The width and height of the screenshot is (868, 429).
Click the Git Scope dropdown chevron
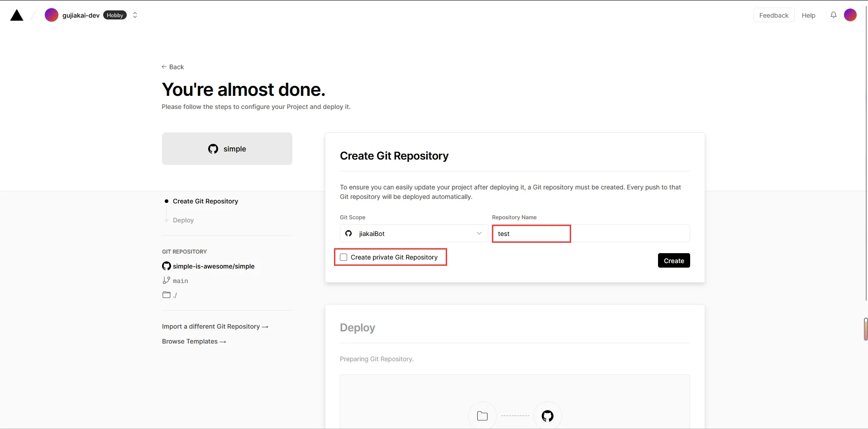tap(479, 233)
